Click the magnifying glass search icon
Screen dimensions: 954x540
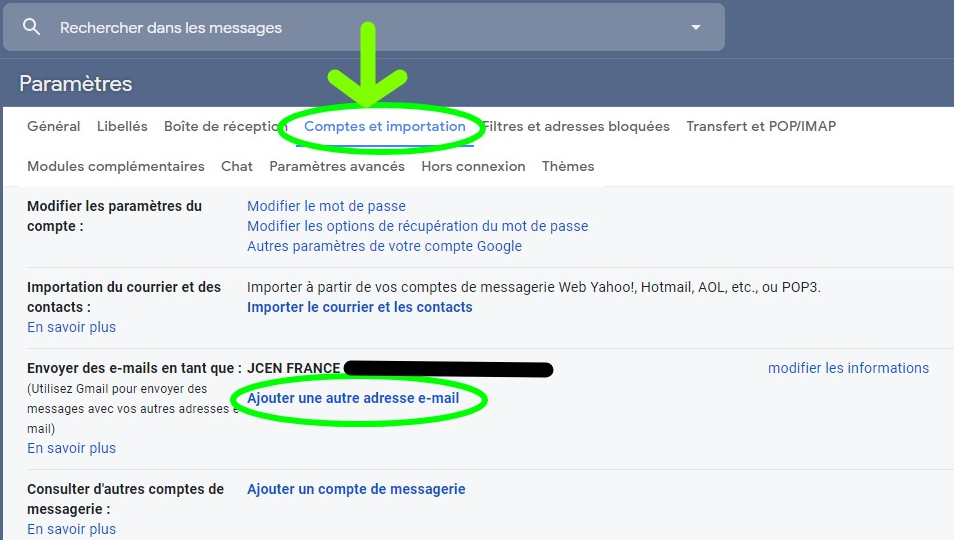(x=31, y=27)
